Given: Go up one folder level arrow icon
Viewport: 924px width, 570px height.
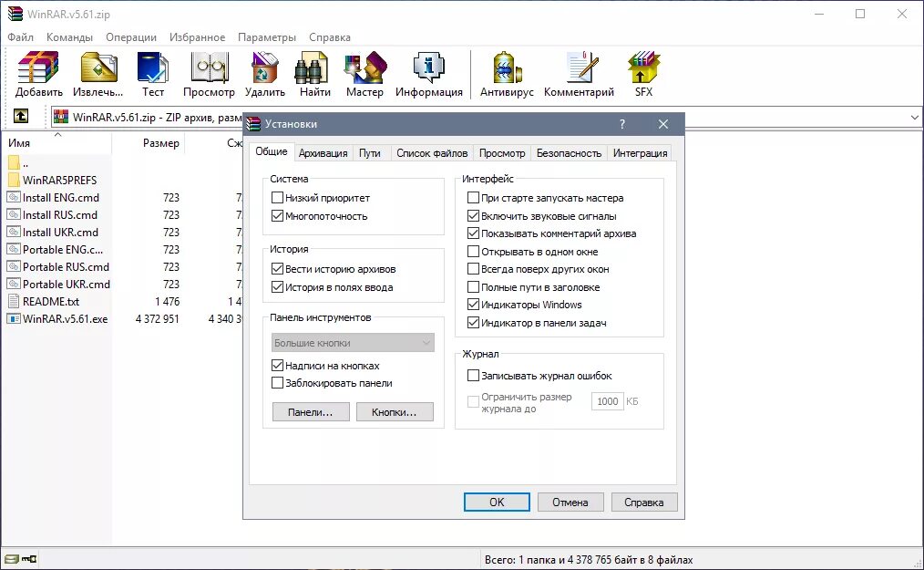Looking at the screenshot, I should pyautogui.click(x=21, y=116).
